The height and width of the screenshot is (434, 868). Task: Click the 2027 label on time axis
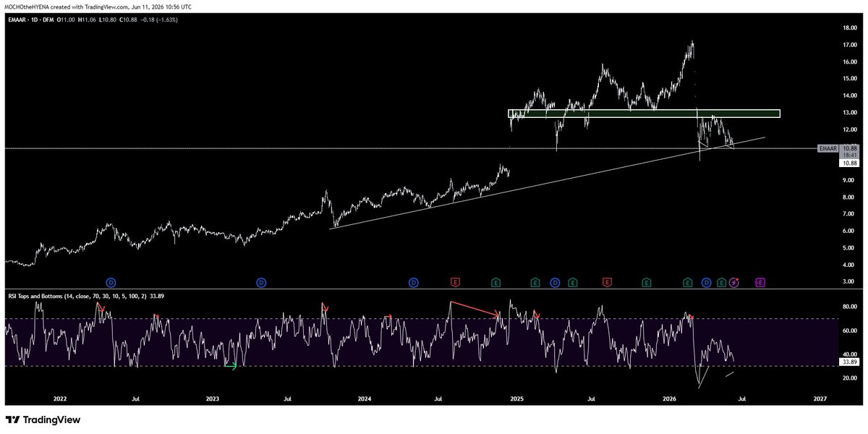(820, 399)
